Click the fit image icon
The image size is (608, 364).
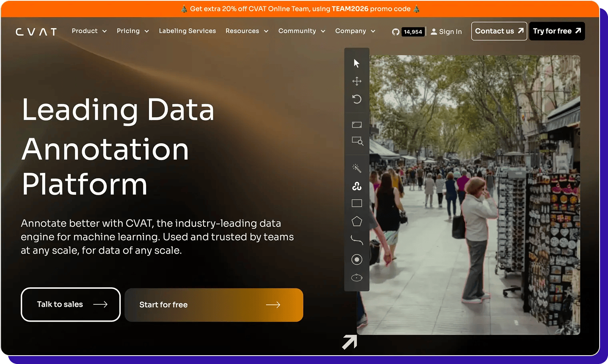357,125
